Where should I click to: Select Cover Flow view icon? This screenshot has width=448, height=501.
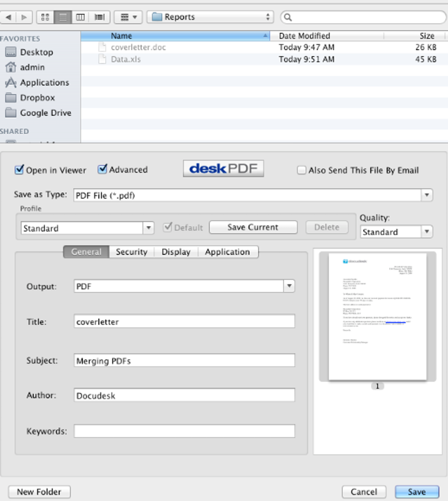(100, 17)
